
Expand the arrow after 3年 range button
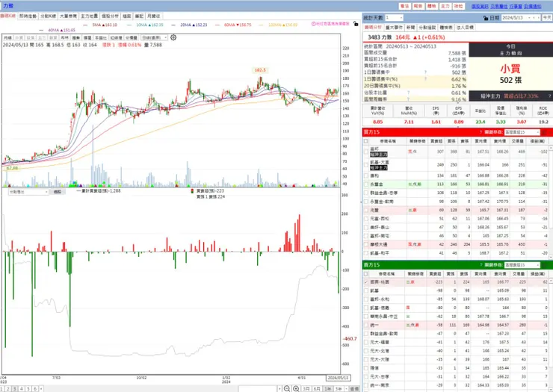tap(346, 388)
